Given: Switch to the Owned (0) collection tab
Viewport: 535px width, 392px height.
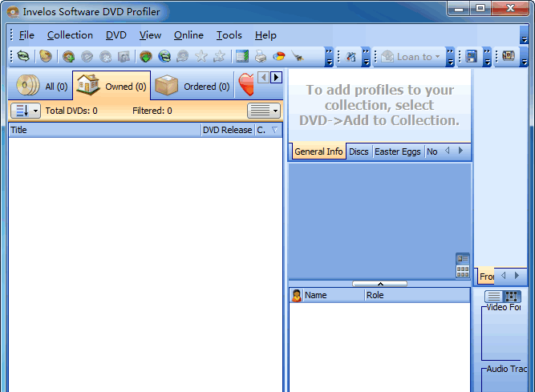Looking at the screenshot, I should pos(111,85).
